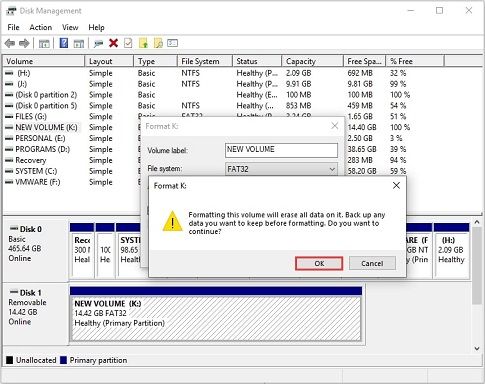The height and width of the screenshot is (384, 485).
Task: Click the drive icon beside SYSTEM (C:)
Action: 9,171
